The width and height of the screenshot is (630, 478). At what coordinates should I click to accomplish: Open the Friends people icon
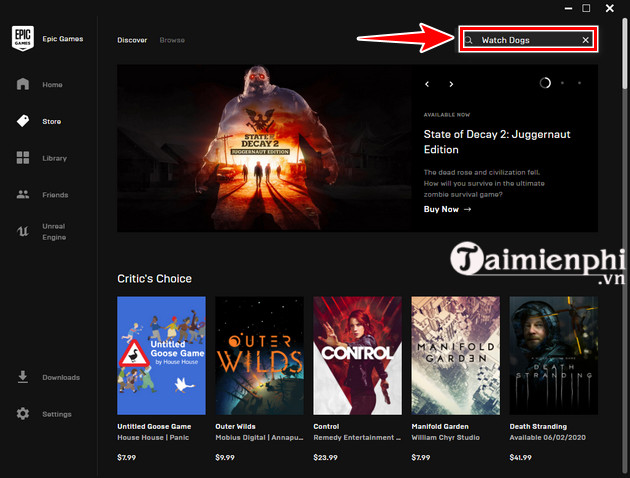23,194
